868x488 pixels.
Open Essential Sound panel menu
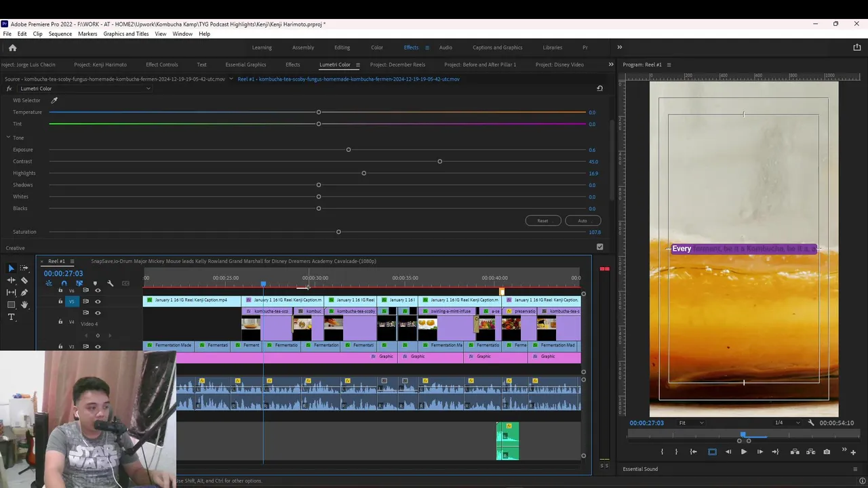click(855, 469)
